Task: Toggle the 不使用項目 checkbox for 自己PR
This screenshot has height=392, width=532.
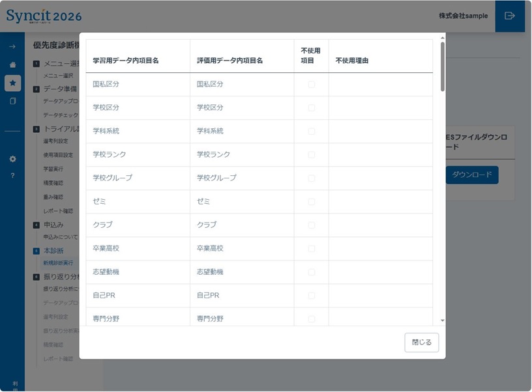Action: click(x=312, y=295)
